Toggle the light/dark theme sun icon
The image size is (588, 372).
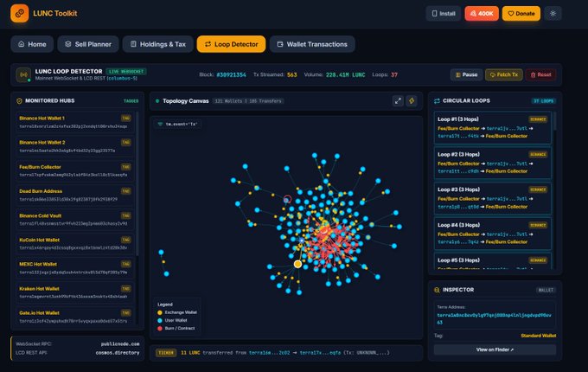(553, 14)
